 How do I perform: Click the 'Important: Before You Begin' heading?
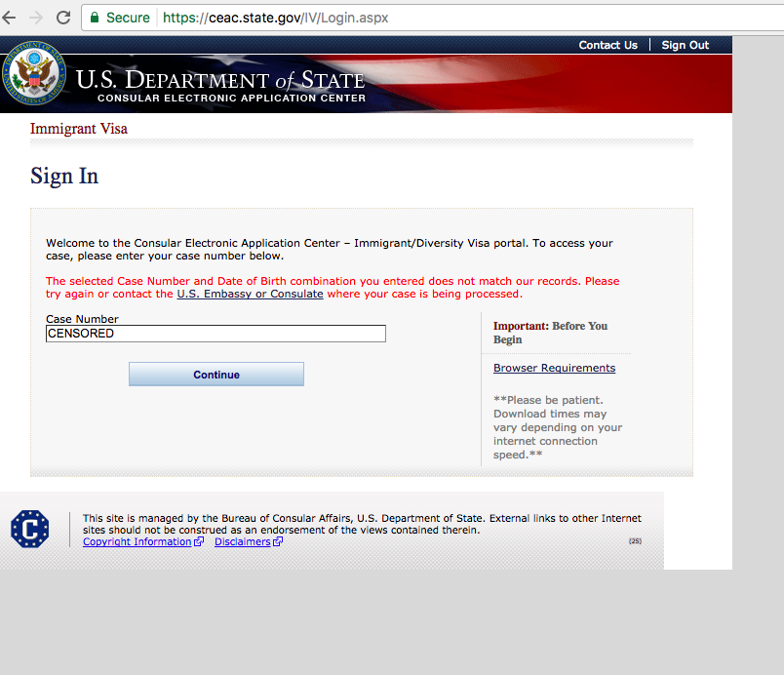[550, 333]
